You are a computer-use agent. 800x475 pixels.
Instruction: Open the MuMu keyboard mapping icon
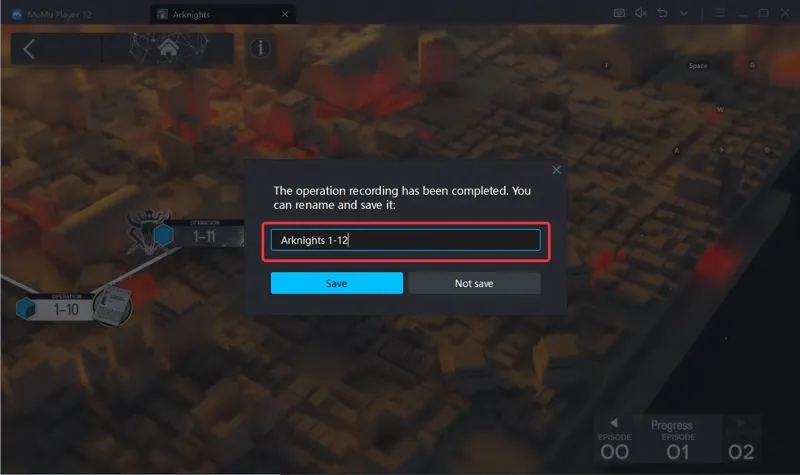[x=619, y=13]
